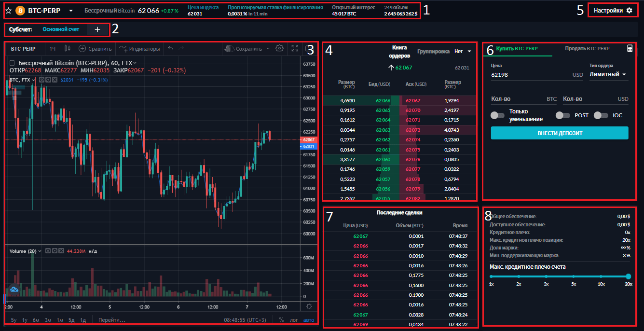Click the Цена price input field
Viewport: 644px width, 331px height.
pyautogui.click(x=537, y=75)
